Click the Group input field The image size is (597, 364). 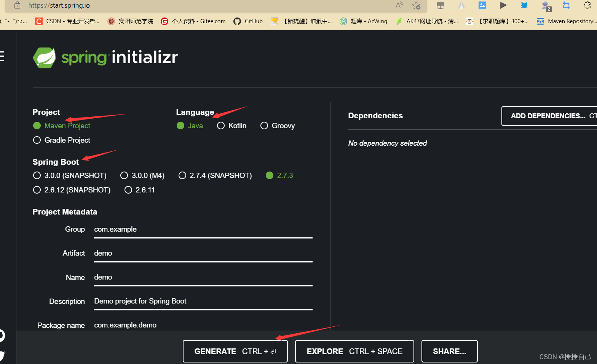pos(203,229)
